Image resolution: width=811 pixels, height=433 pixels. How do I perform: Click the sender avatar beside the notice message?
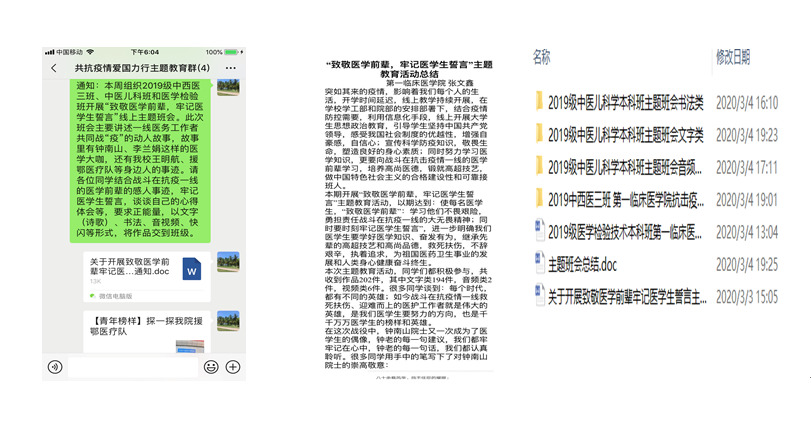click(228, 92)
